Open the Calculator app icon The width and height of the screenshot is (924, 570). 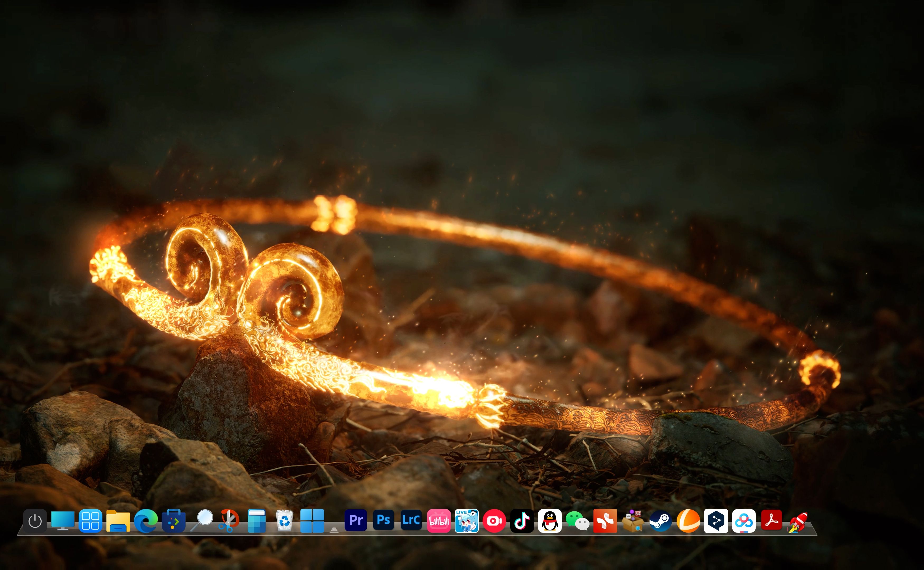257,521
